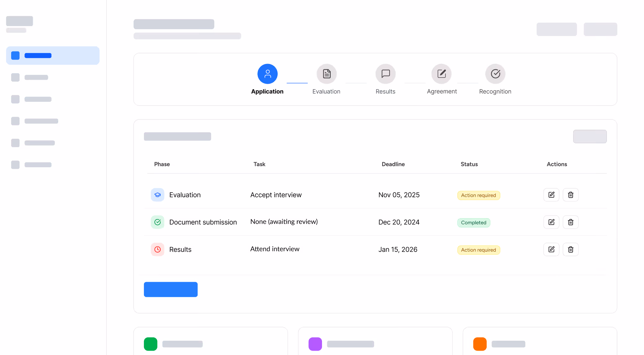The width and height of the screenshot is (644, 355).
Task: Click the Task column header
Action: tap(259, 164)
